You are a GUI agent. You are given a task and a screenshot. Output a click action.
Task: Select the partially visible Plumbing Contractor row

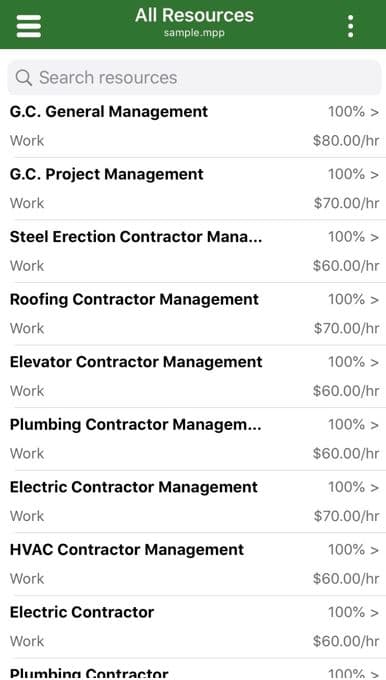[193, 669]
